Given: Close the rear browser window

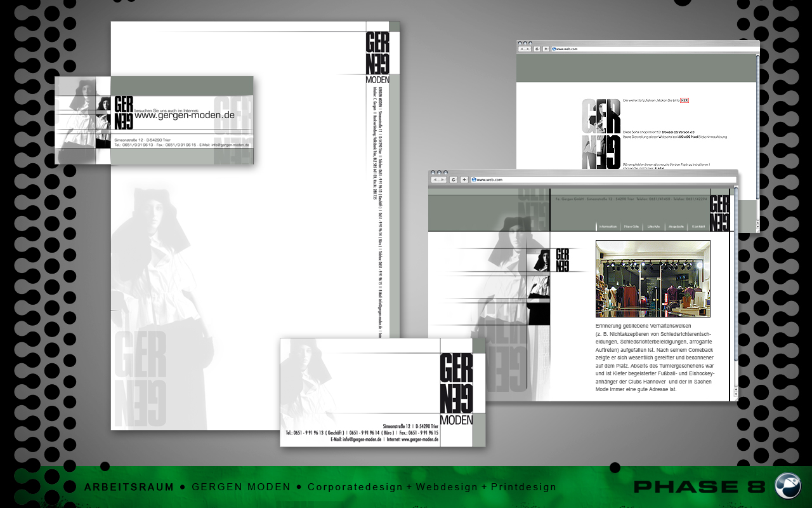Looking at the screenshot, I should click(519, 42).
